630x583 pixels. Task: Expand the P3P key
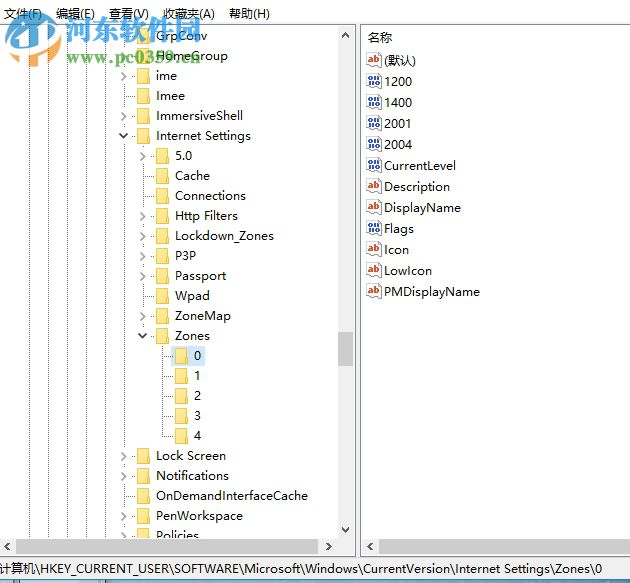coord(142,256)
